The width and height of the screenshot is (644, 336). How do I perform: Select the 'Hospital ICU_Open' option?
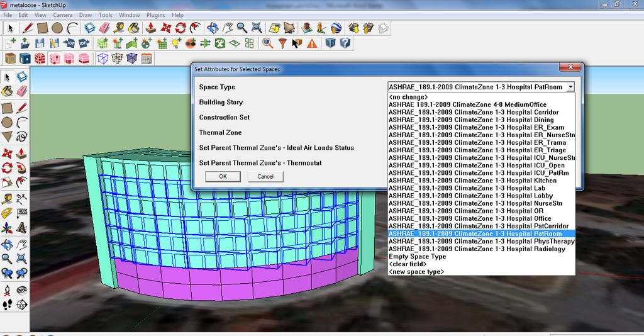tap(481, 165)
